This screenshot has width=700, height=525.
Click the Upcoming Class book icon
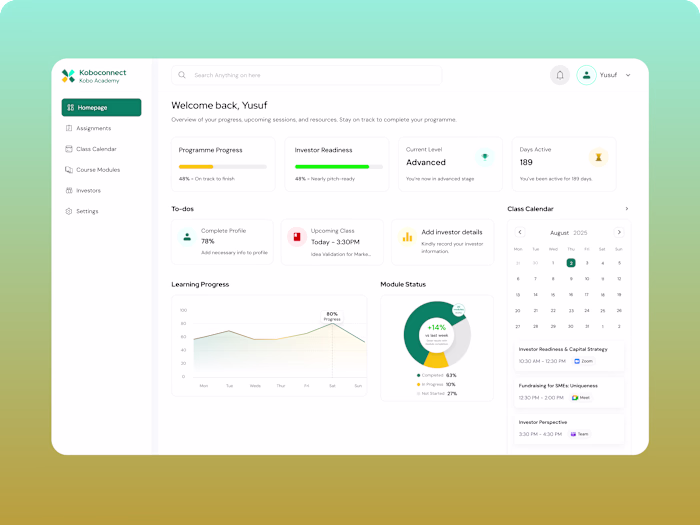tap(297, 237)
